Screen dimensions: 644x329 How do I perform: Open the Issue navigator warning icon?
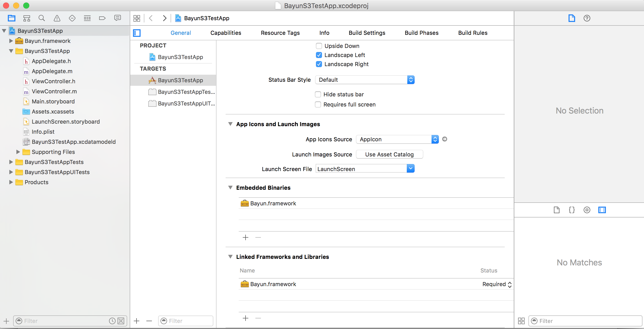57,18
